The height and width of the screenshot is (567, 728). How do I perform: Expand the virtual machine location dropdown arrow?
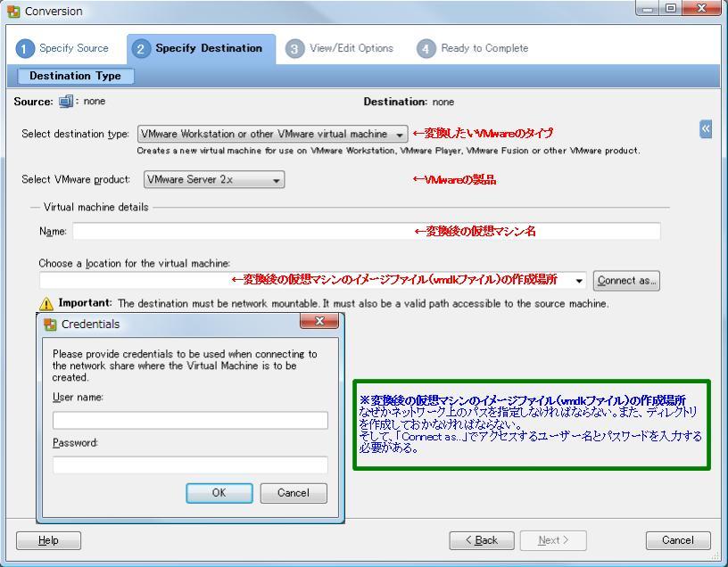[579, 281]
